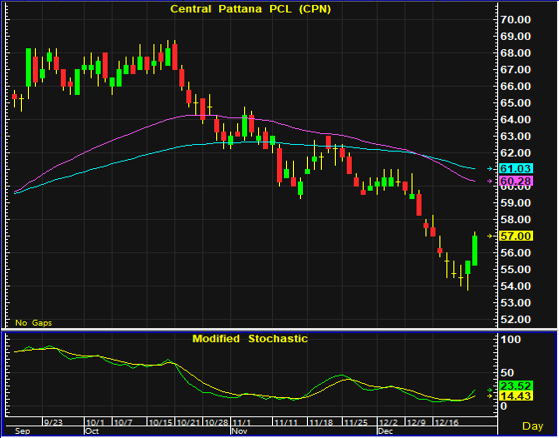Click the 11/11 date axis label

coord(286,422)
